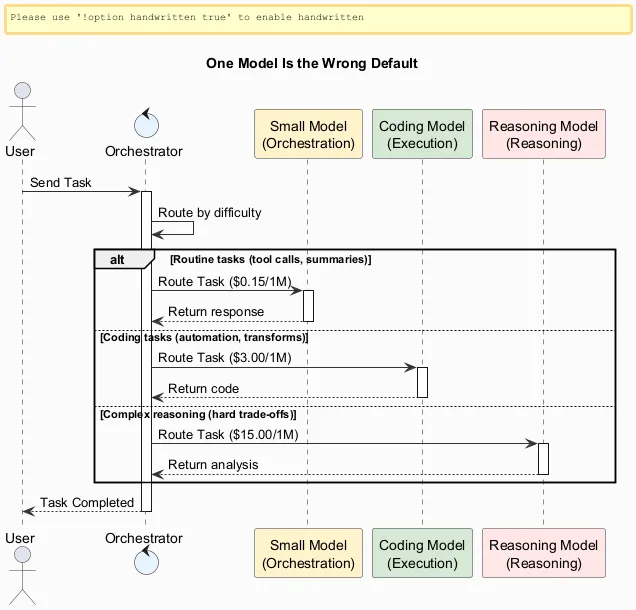Click the 'Send Task' message label
This screenshot has height=610, width=636.
(60, 183)
